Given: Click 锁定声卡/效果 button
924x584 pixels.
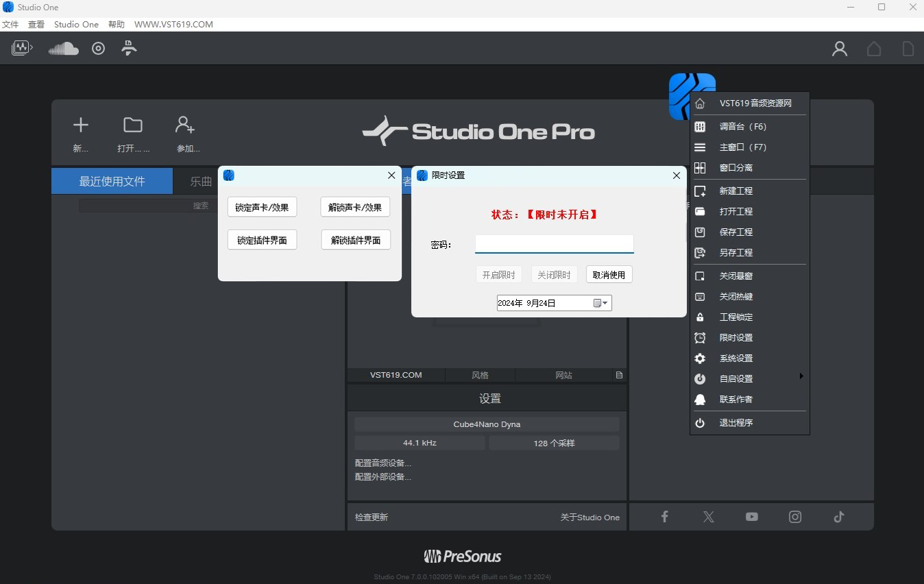Looking at the screenshot, I should pyautogui.click(x=262, y=206).
